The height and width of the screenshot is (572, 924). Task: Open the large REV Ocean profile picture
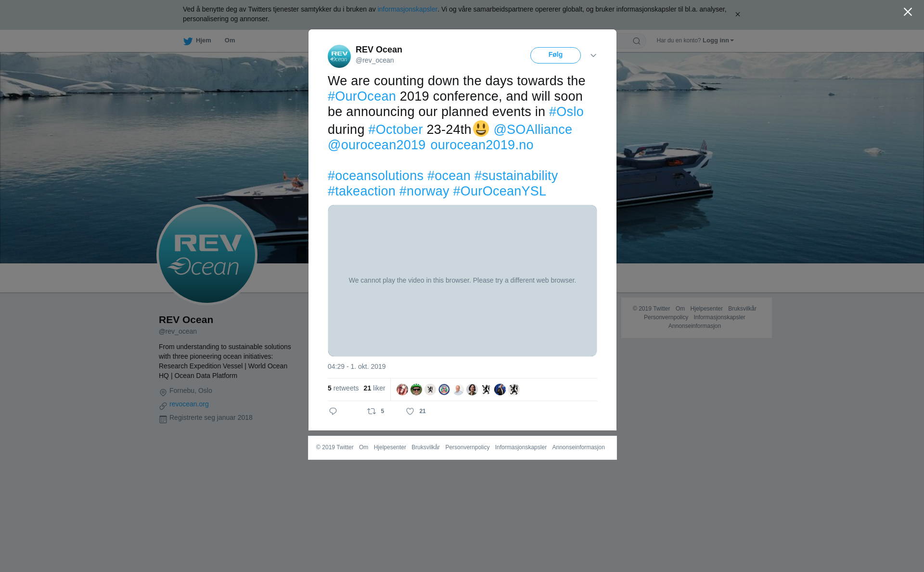tap(207, 255)
